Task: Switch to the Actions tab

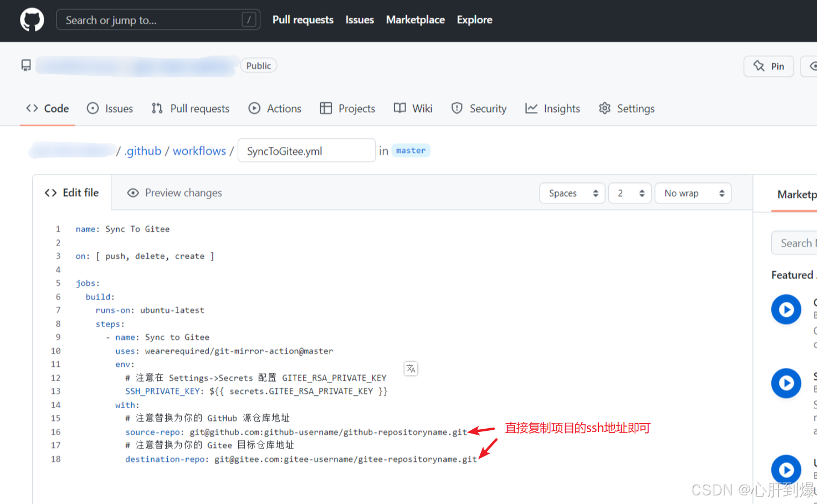Action: [x=275, y=109]
